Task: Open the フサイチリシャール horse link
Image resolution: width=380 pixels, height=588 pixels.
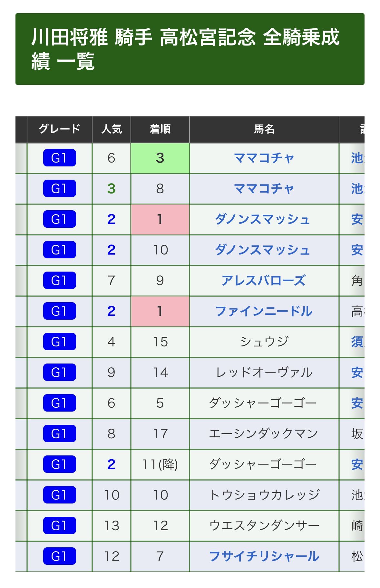Action: coord(264,556)
